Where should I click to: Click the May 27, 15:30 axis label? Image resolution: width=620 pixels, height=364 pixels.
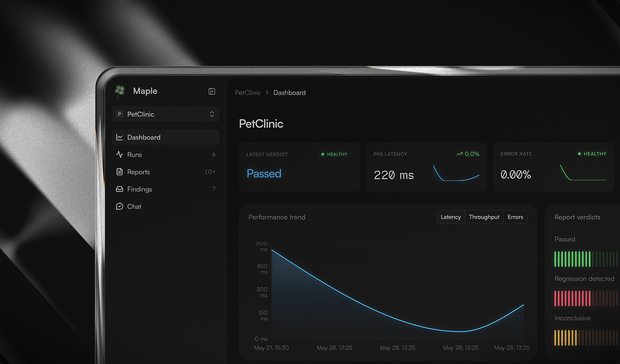coord(271,348)
